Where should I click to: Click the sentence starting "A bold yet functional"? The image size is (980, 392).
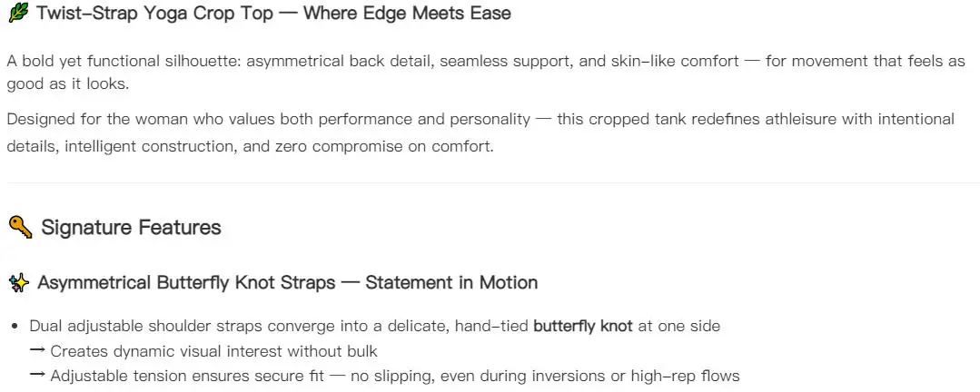[x=486, y=73]
